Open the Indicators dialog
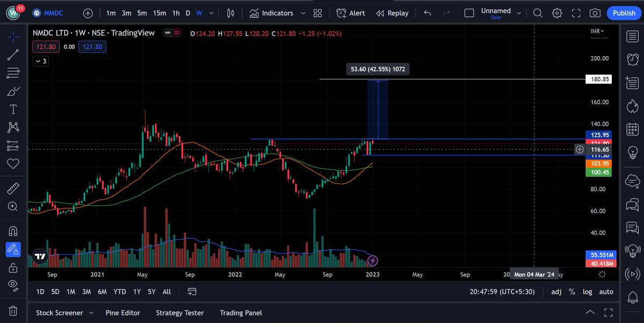644x323 pixels. pos(271,13)
